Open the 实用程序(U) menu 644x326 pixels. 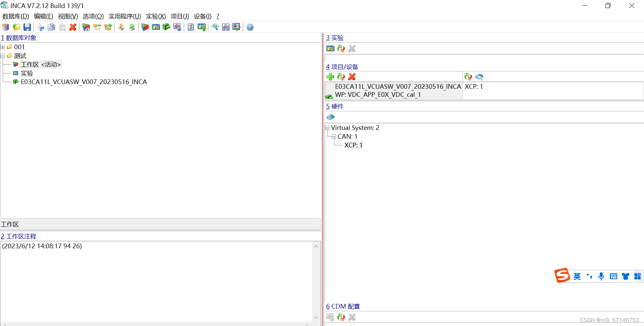click(125, 16)
